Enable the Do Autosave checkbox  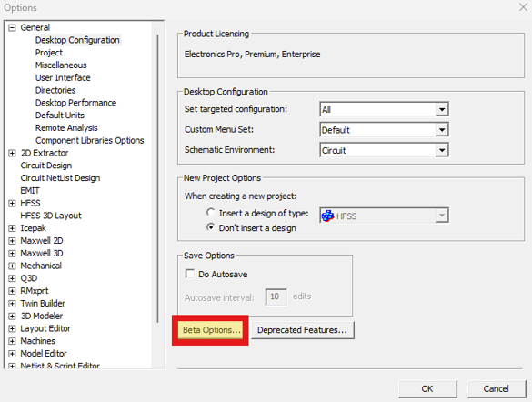190,274
